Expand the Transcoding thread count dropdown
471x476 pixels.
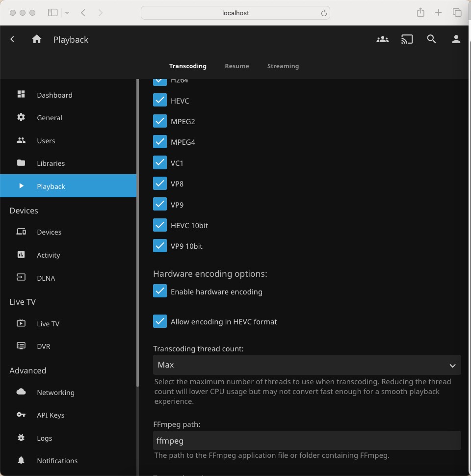(x=307, y=365)
